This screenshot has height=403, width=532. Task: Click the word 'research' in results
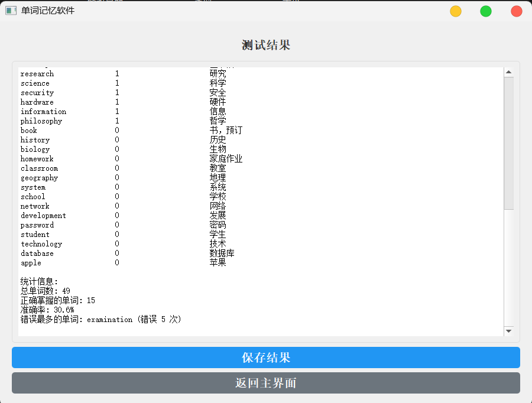tap(37, 74)
